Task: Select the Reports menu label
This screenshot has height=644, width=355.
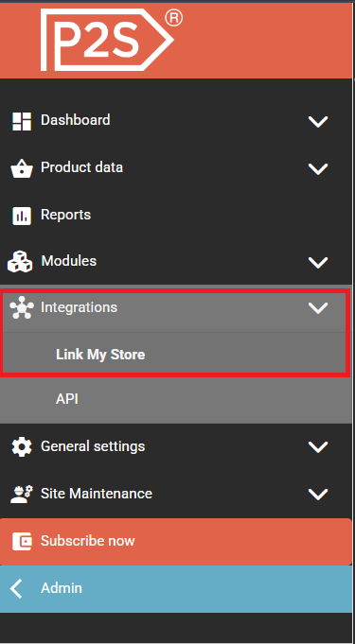Action: point(66,215)
